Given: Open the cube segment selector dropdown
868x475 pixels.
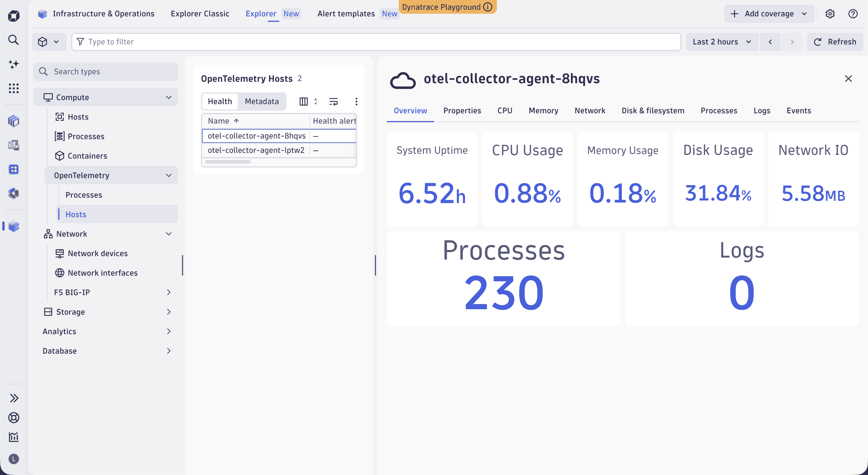Looking at the screenshot, I should [x=49, y=42].
